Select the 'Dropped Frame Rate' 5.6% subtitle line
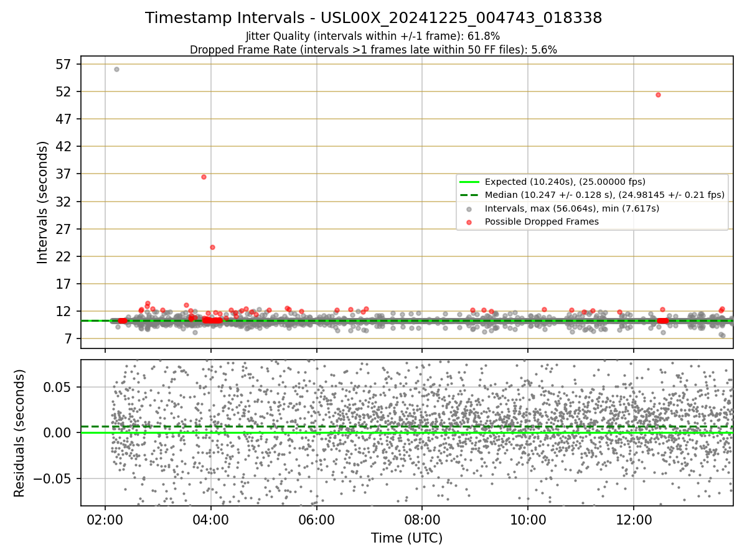This screenshot has height=560, width=747. [x=374, y=50]
